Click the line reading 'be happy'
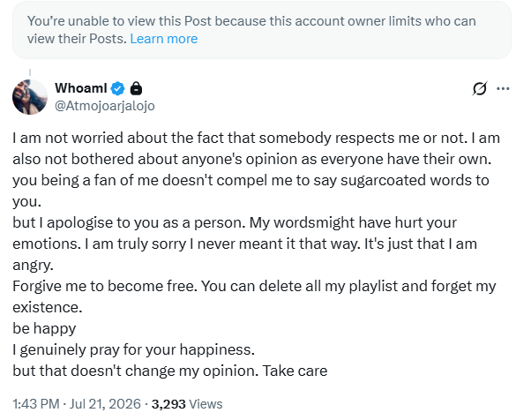This screenshot has height=420, width=516. click(x=44, y=328)
